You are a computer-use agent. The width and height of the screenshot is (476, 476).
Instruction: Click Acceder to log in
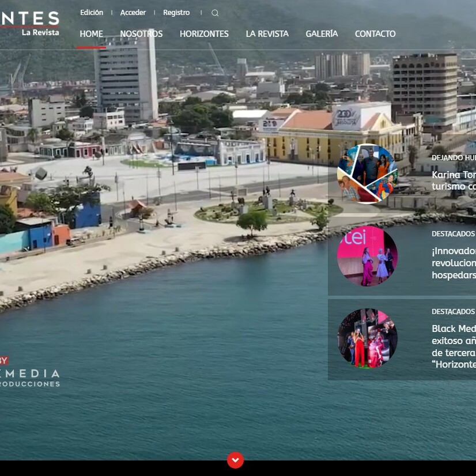pos(133,13)
